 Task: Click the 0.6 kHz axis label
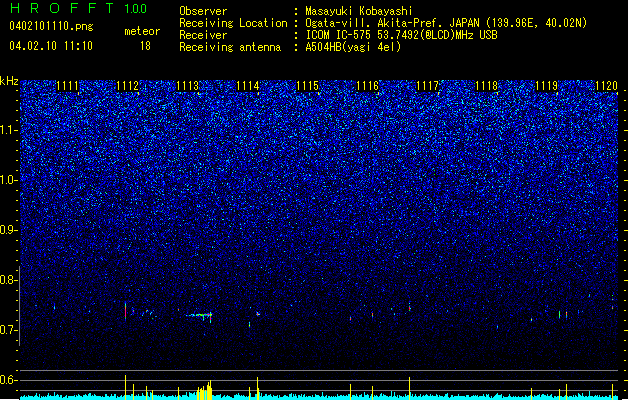[9, 380]
